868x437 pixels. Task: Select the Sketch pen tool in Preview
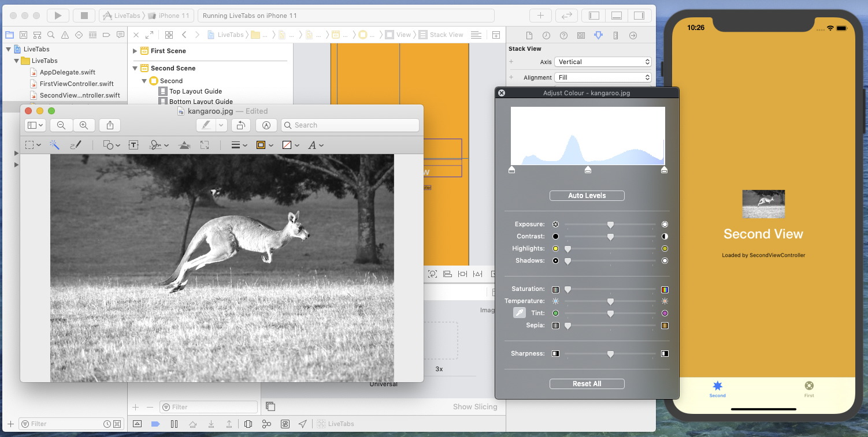pos(76,145)
